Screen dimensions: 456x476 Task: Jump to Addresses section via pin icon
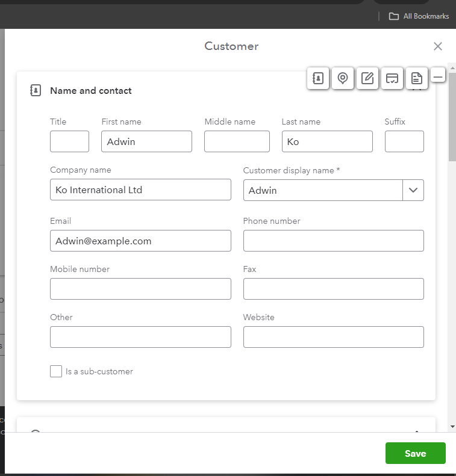point(343,78)
